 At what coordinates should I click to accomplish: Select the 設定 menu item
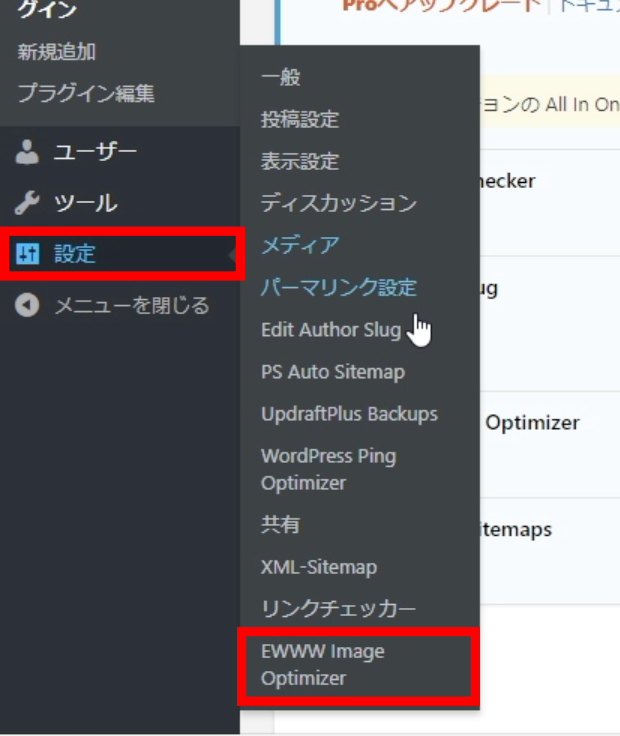pos(75,254)
